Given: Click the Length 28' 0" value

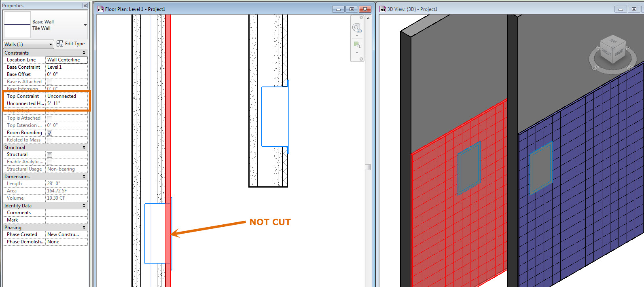Looking at the screenshot, I should click(66, 184).
